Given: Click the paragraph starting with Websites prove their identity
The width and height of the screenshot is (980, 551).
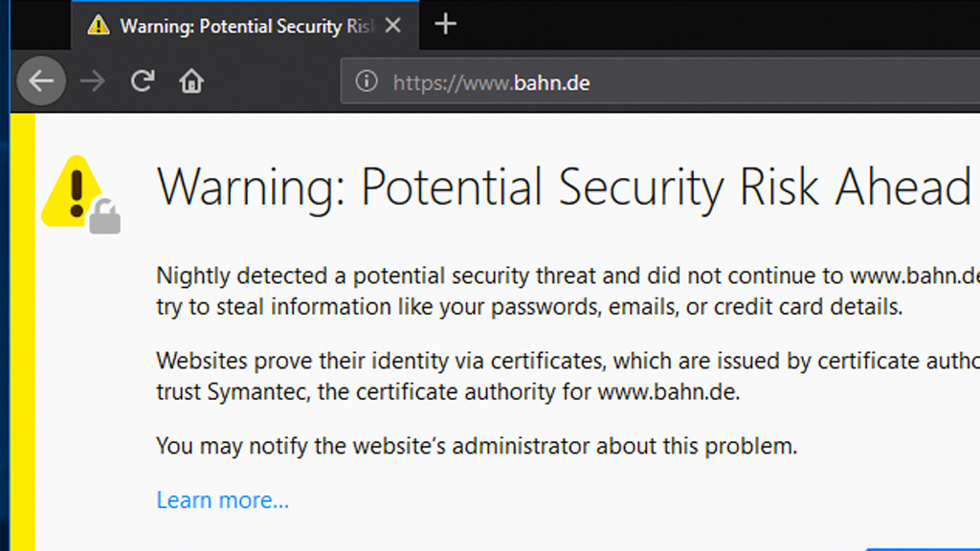Looking at the screenshot, I should tap(568, 376).
